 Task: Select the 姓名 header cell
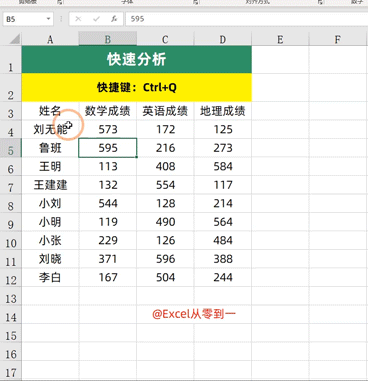tap(50, 111)
